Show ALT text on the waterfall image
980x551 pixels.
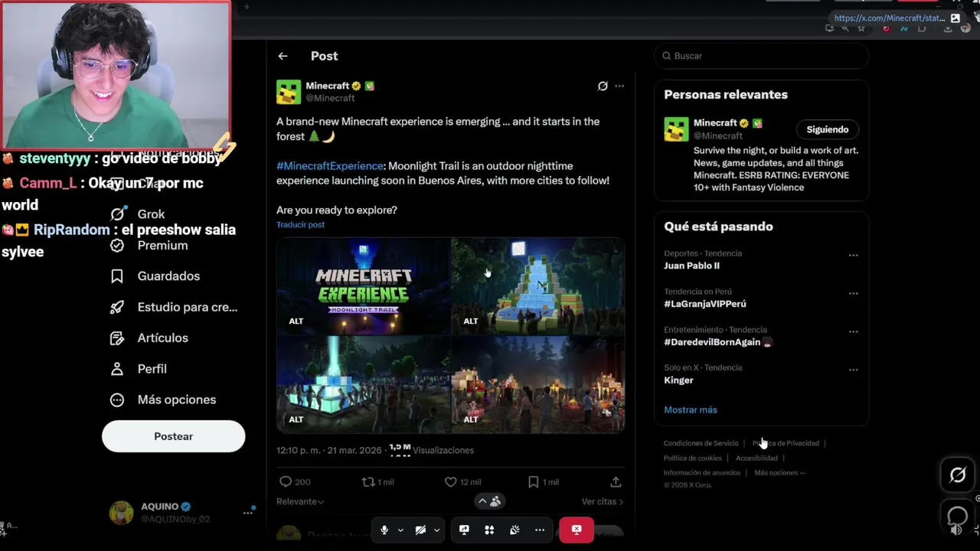click(470, 321)
